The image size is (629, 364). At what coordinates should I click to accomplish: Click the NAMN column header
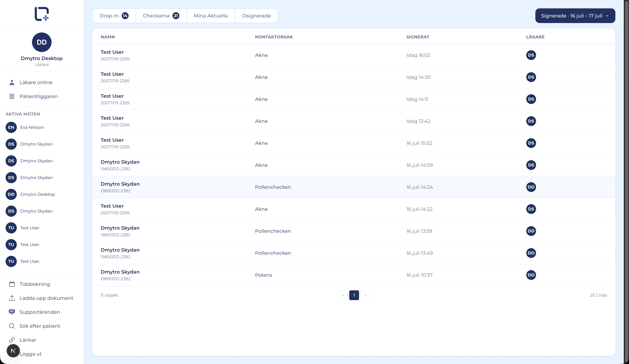click(108, 37)
